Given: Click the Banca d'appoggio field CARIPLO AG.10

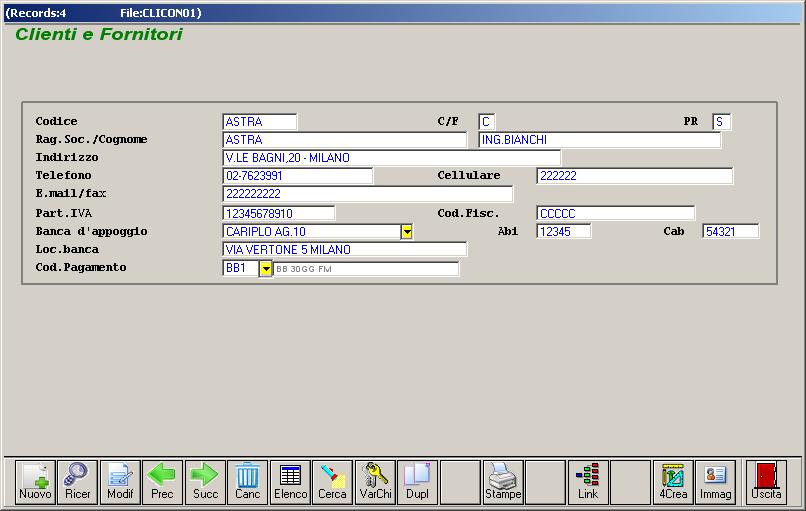Looking at the screenshot, I should coord(312,232).
